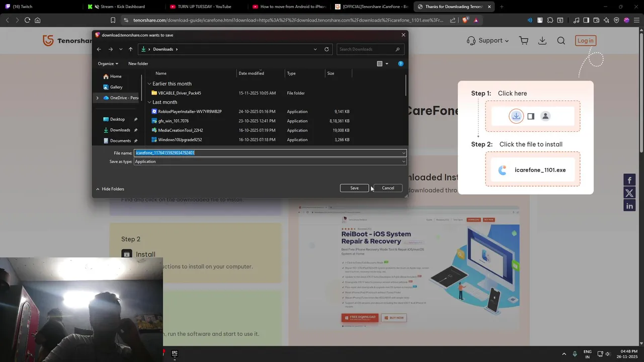Click the Save button
The height and width of the screenshot is (362, 644).
pyautogui.click(x=354, y=188)
